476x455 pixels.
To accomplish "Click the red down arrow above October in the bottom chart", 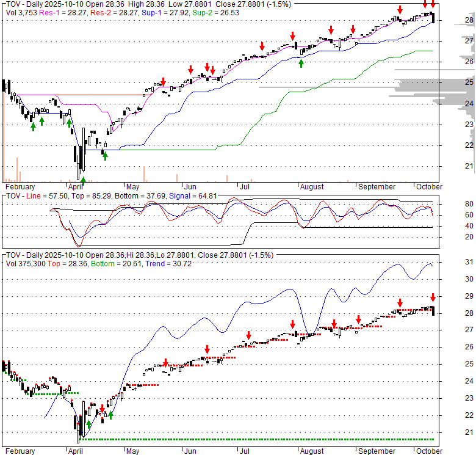I will coord(433,297).
